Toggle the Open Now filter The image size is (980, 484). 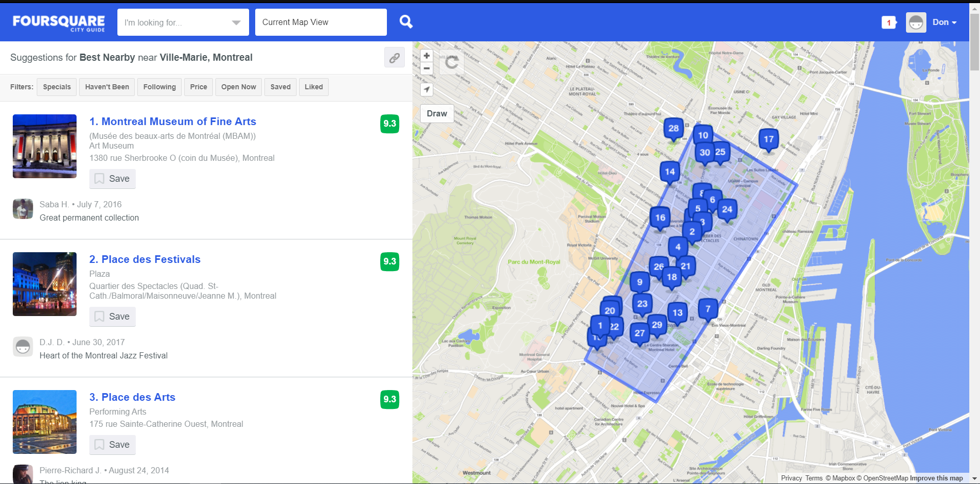[x=238, y=87]
